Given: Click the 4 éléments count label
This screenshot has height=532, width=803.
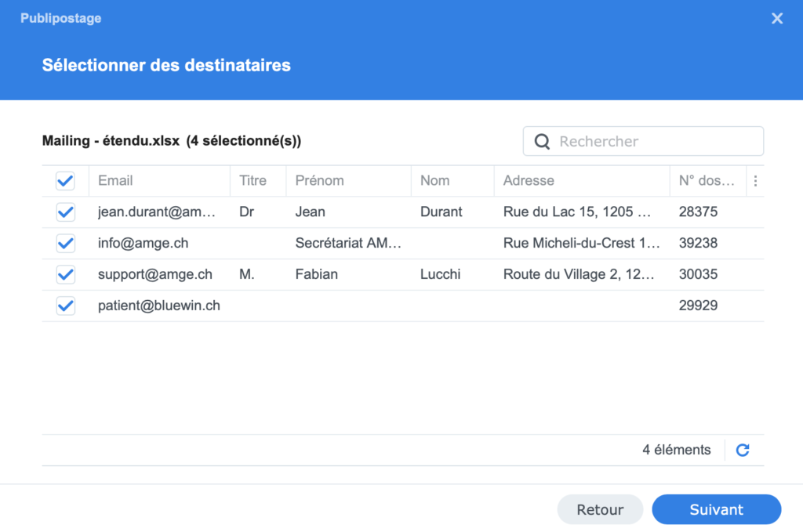Looking at the screenshot, I should click(x=677, y=450).
